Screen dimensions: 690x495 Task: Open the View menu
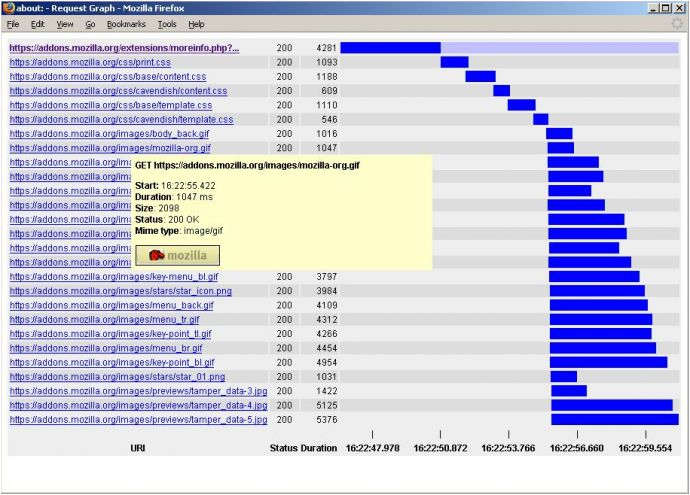point(65,24)
